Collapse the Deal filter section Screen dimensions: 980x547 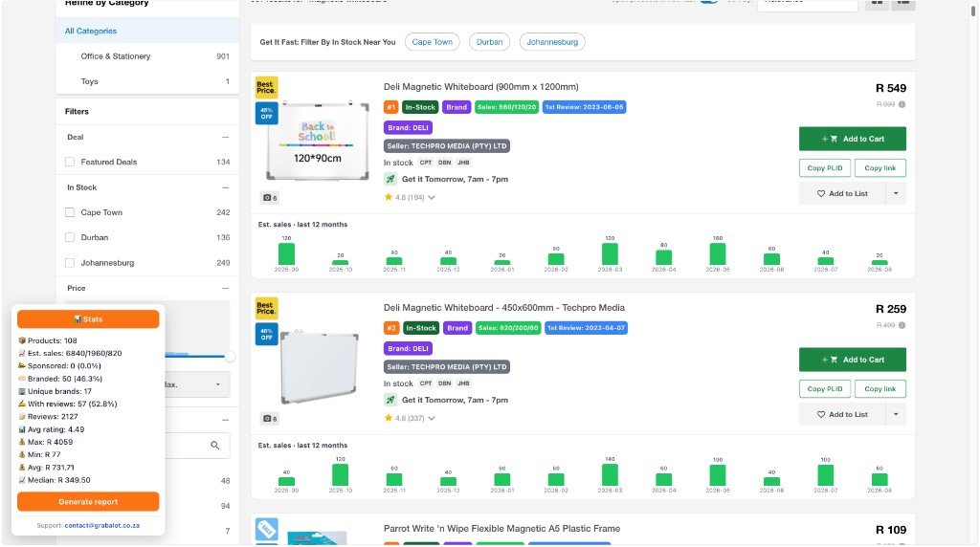click(225, 138)
